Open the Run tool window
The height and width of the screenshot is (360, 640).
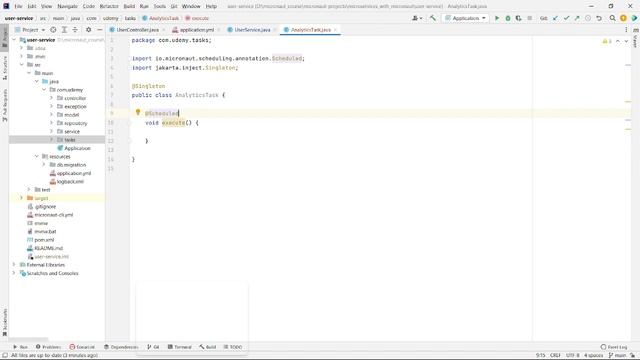pos(20,347)
